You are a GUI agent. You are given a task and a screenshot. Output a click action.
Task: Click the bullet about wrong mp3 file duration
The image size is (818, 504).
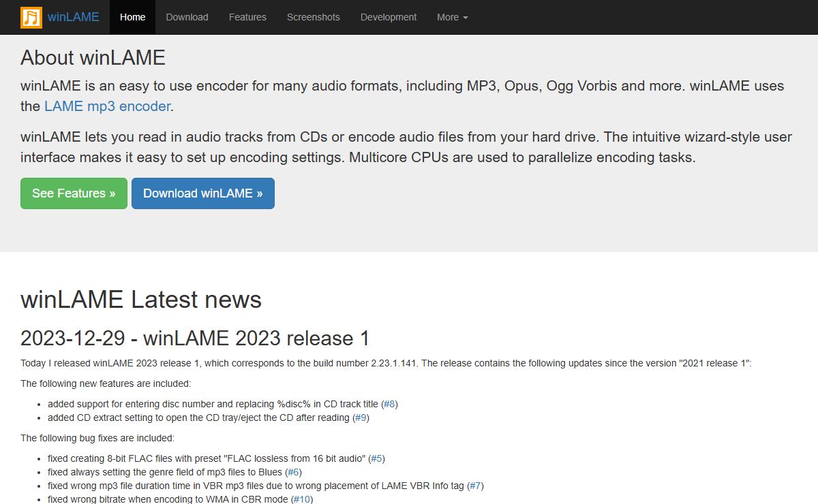(x=266, y=486)
